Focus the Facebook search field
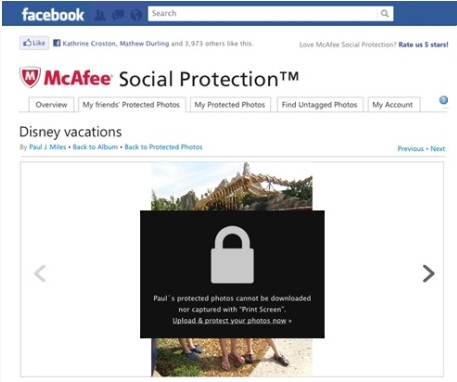Viewport: 457px width, 382px height. tap(263, 14)
